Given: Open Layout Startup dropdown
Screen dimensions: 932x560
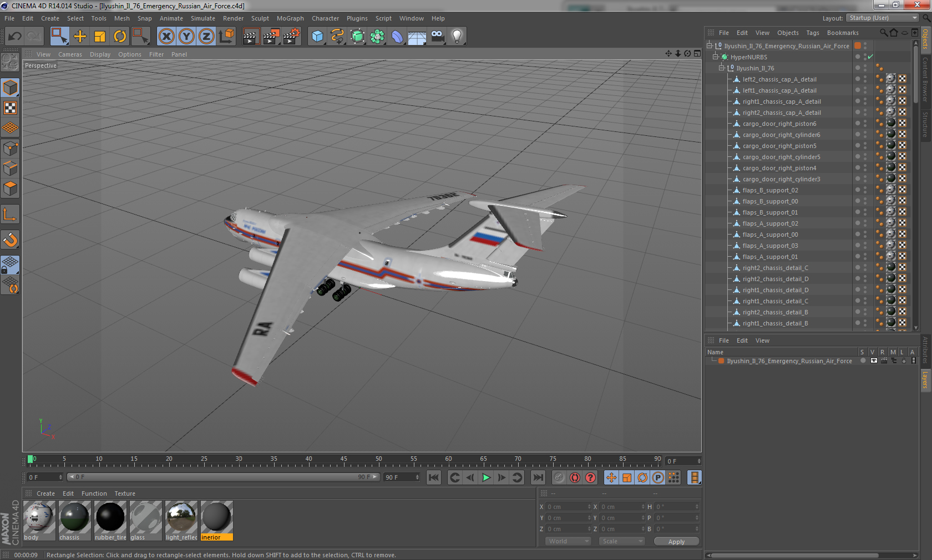Looking at the screenshot, I should coord(883,18).
